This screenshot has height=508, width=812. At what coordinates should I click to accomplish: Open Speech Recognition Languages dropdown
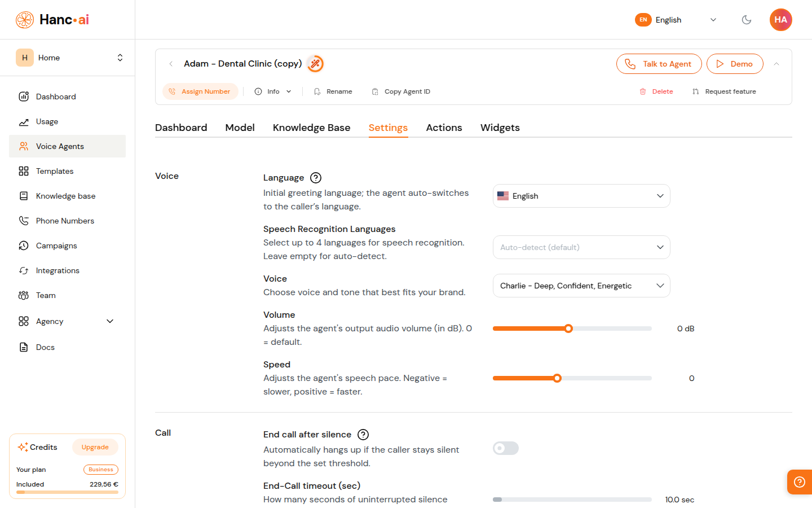point(581,247)
